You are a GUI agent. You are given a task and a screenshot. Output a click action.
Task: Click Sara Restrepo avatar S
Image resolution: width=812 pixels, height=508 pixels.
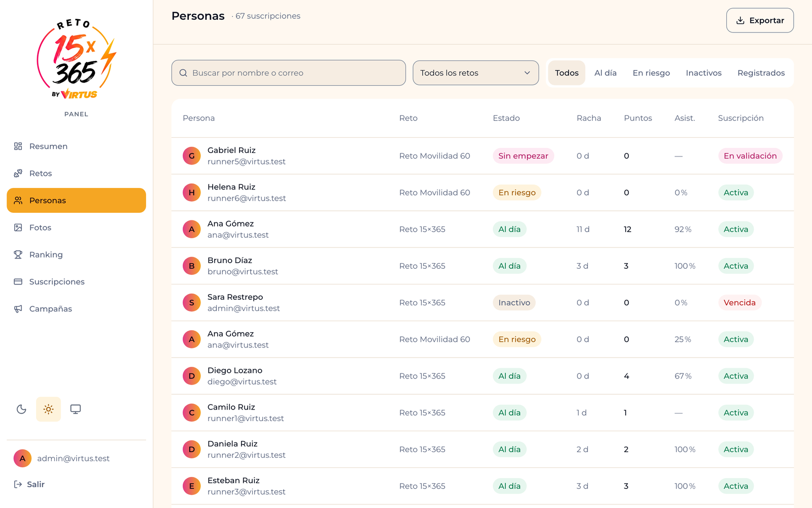tap(192, 303)
